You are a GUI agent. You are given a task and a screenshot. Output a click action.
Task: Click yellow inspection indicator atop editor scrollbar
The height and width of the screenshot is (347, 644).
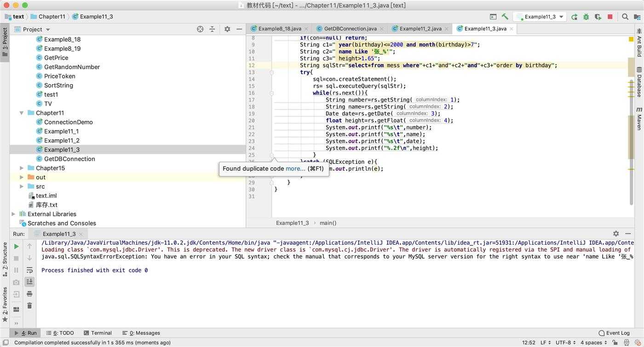[x=631, y=39]
